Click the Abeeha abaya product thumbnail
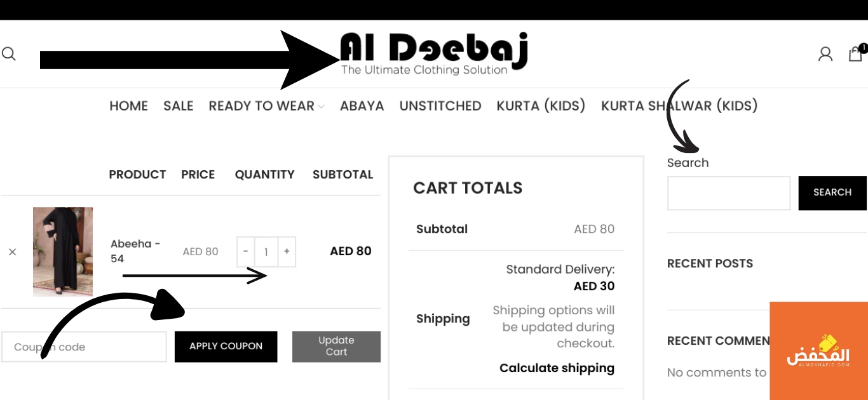The width and height of the screenshot is (868, 400). coord(63,251)
